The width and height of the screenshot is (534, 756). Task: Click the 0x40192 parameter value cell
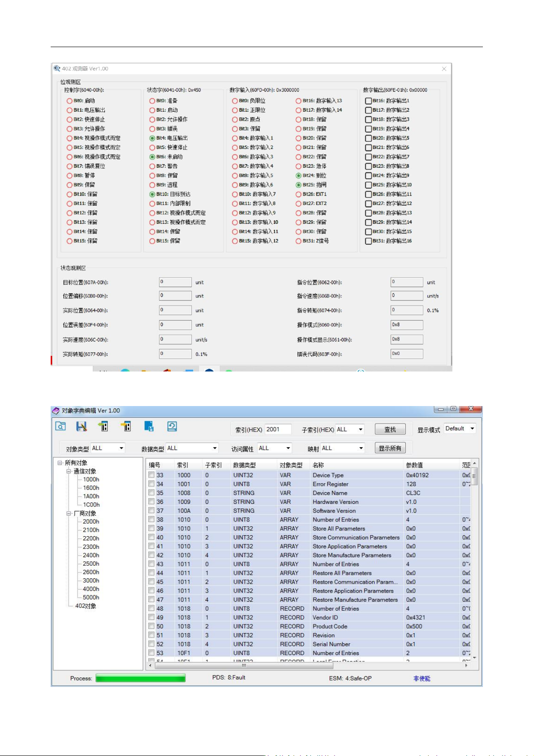pyautogui.click(x=417, y=475)
